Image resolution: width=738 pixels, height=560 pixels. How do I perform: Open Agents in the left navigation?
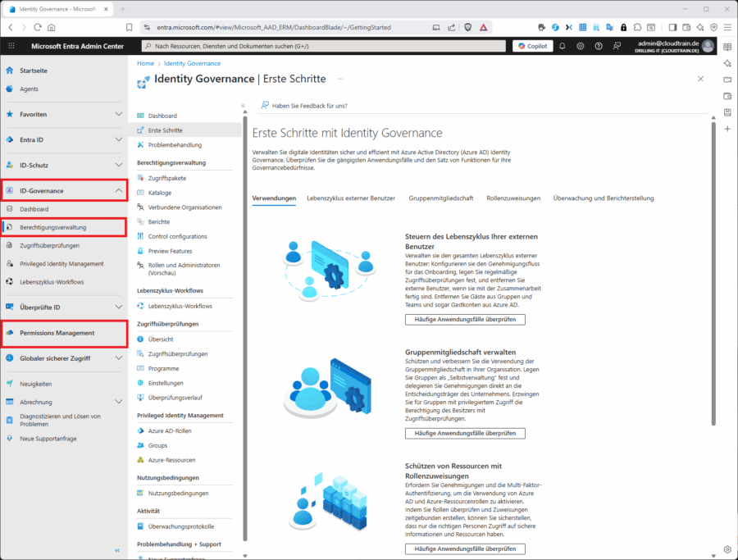(x=29, y=89)
